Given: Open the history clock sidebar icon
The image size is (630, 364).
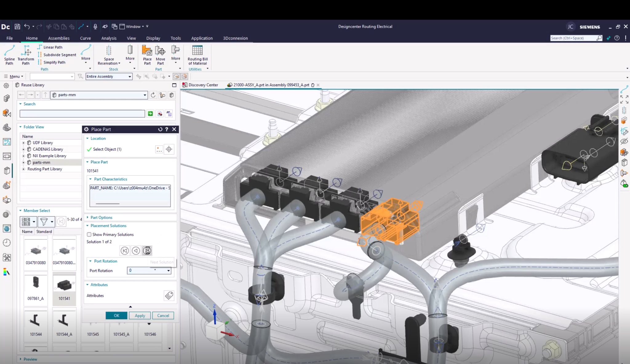Looking at the screenshot, I should (x=6, y=243).
